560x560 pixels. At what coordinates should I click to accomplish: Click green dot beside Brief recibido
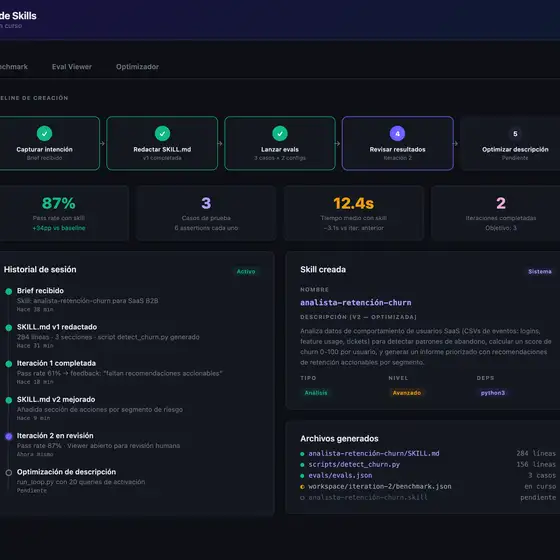(9, 291)
